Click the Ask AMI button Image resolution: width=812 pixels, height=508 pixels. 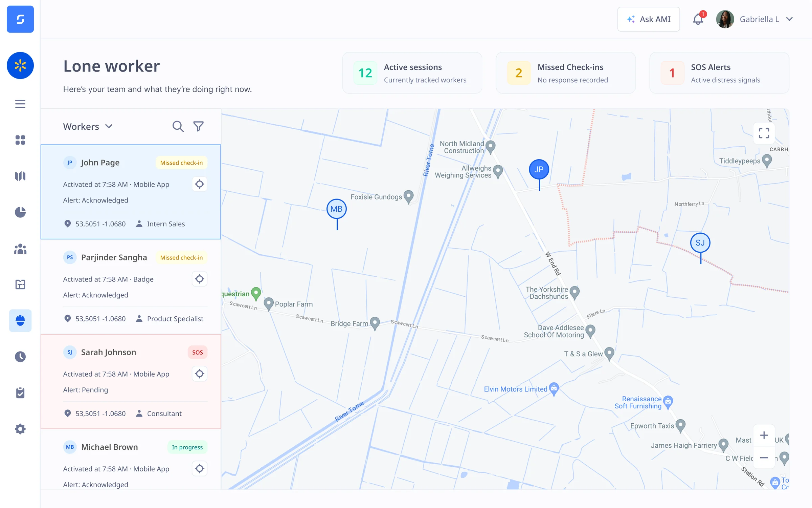(x=649, y=19)
